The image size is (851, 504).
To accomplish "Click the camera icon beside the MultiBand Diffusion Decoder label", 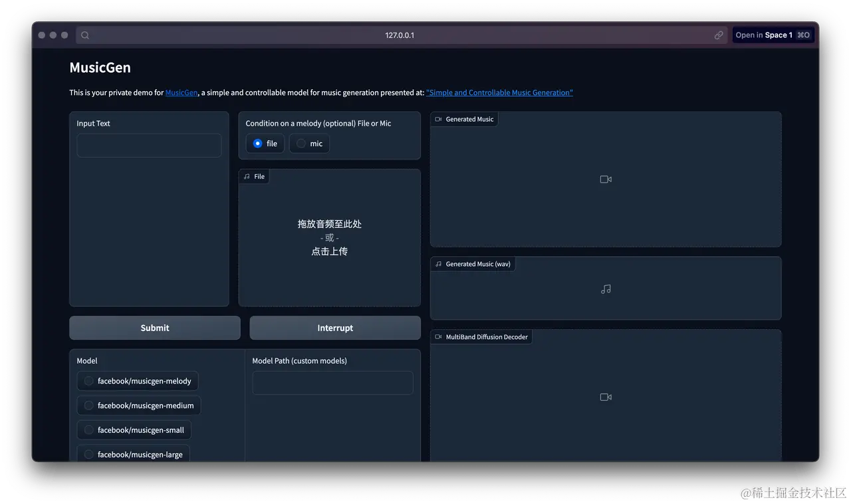I will [x=438, y=337].
